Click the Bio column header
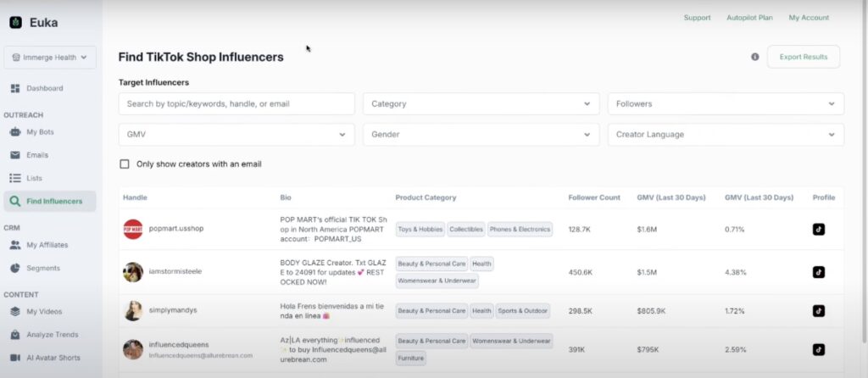This screenshot has height=378, width=868. point(286,197)
